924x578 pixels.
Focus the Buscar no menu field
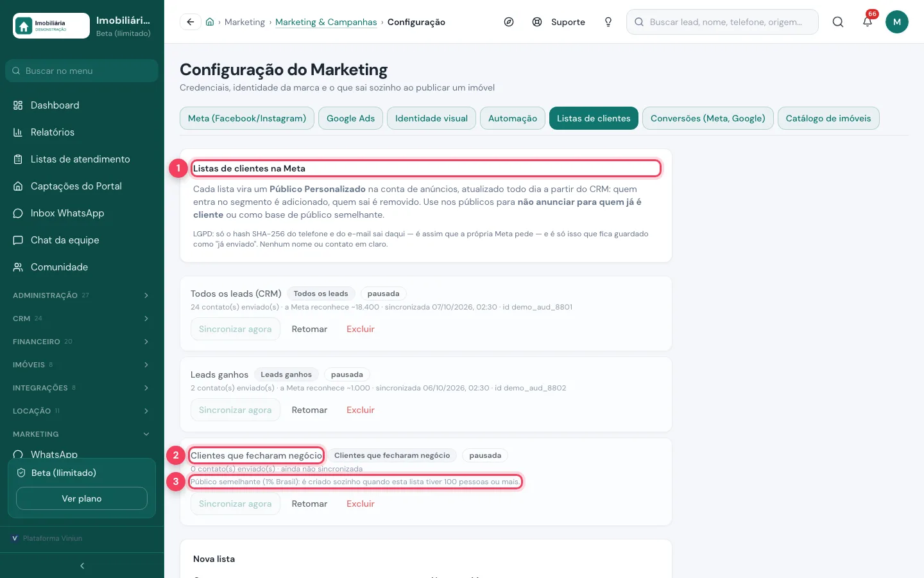pyautogui.click(x=81, y=71)
